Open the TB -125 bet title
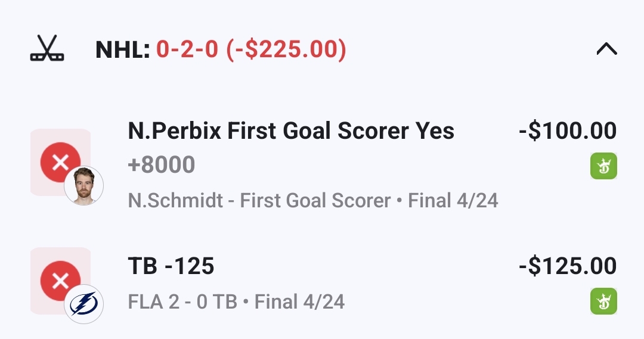Image resolution: width=644 pixels, height=339 pixels. point(171,266)
